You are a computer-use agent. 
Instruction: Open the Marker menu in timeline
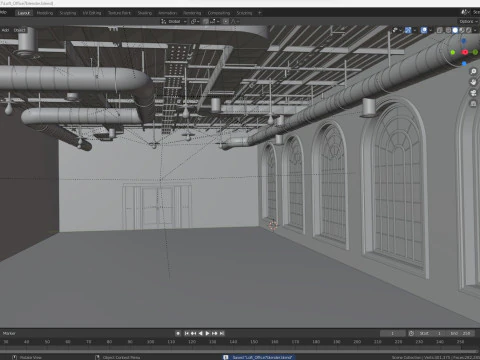coord(9,333)
